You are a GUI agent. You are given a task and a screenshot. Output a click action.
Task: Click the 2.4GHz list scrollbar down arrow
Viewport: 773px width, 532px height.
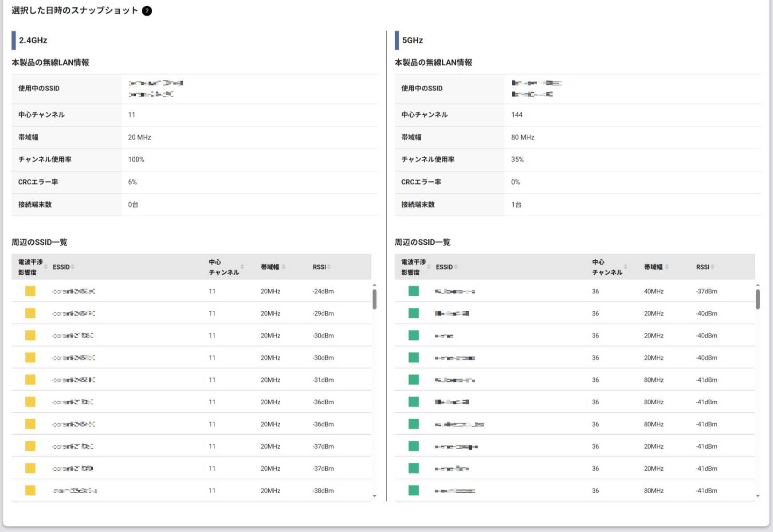(x=375, y=496)
